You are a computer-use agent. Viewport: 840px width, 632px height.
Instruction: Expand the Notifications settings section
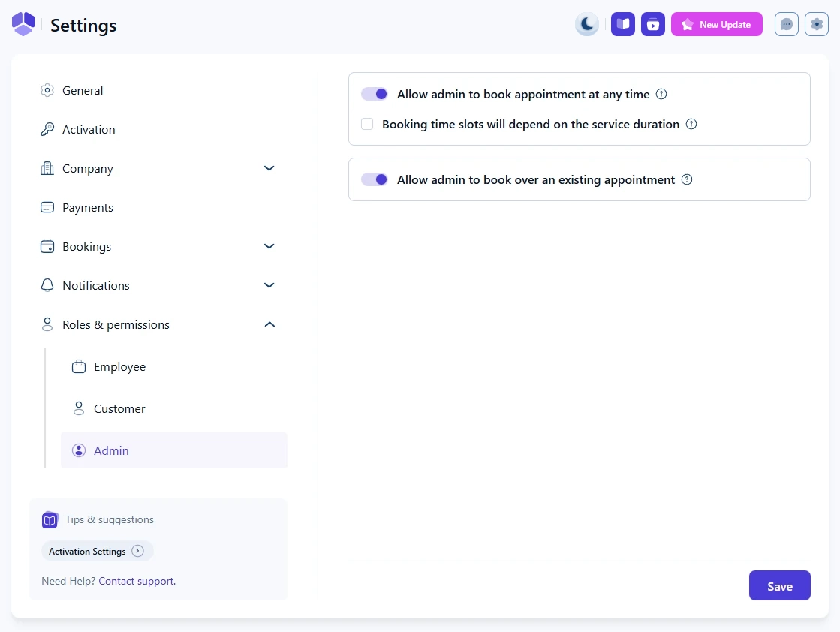click(x=269, y=285)
